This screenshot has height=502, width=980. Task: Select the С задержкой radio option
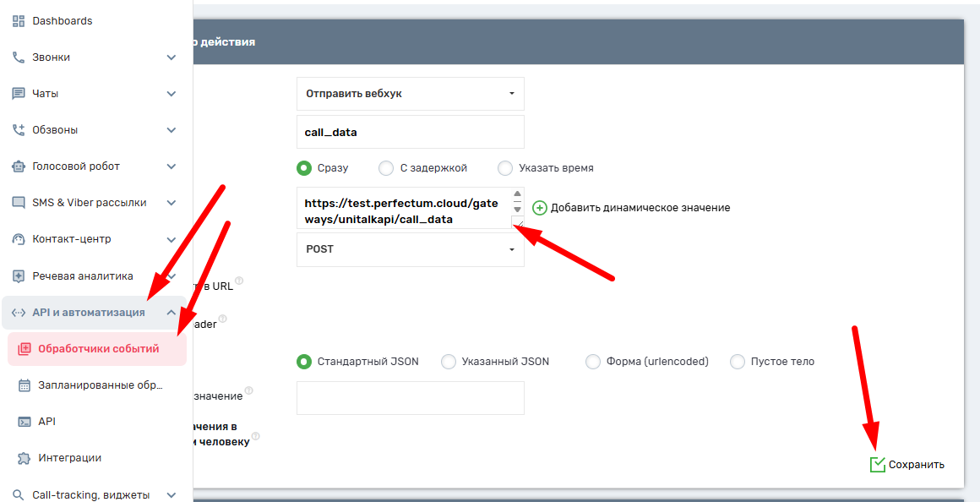click(386, 168)
